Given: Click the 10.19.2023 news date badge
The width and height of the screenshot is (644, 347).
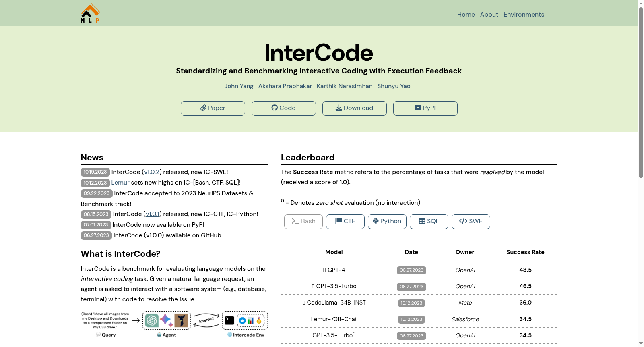Looking at the screenshot, I should (95, 172).
